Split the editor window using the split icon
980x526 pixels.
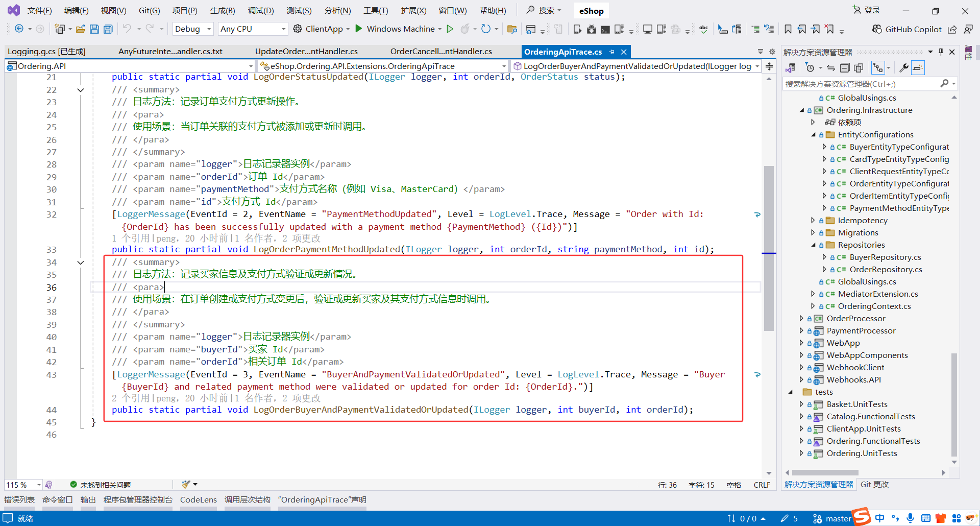pos(769,66)
